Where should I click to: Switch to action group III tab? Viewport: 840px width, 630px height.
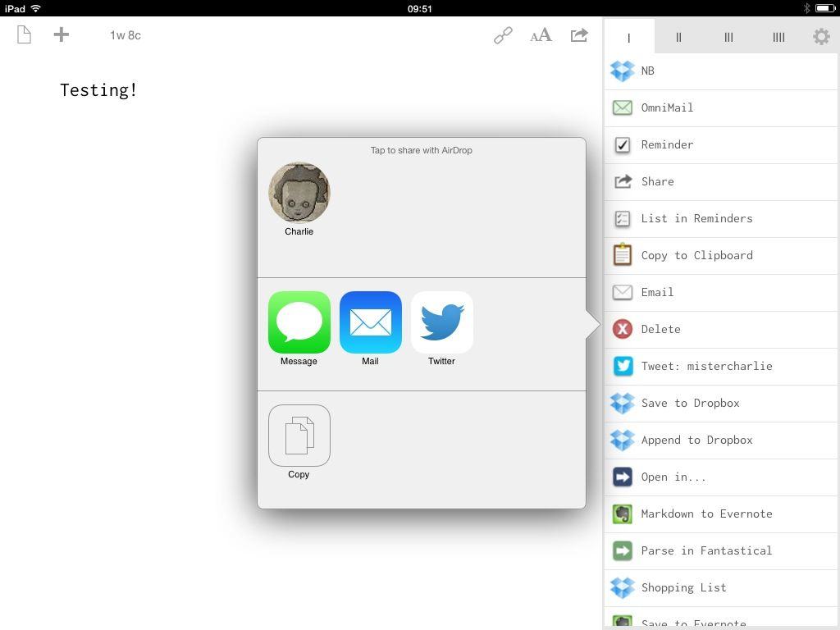click(x=728, y=37)
